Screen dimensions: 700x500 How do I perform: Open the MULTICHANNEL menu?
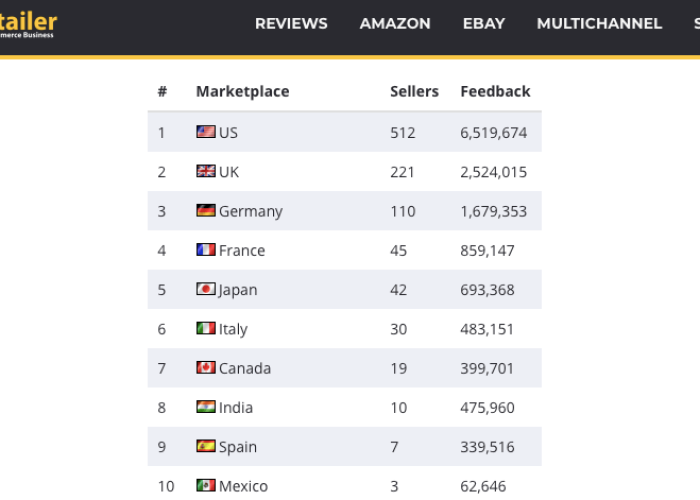(x=599, y=24)
